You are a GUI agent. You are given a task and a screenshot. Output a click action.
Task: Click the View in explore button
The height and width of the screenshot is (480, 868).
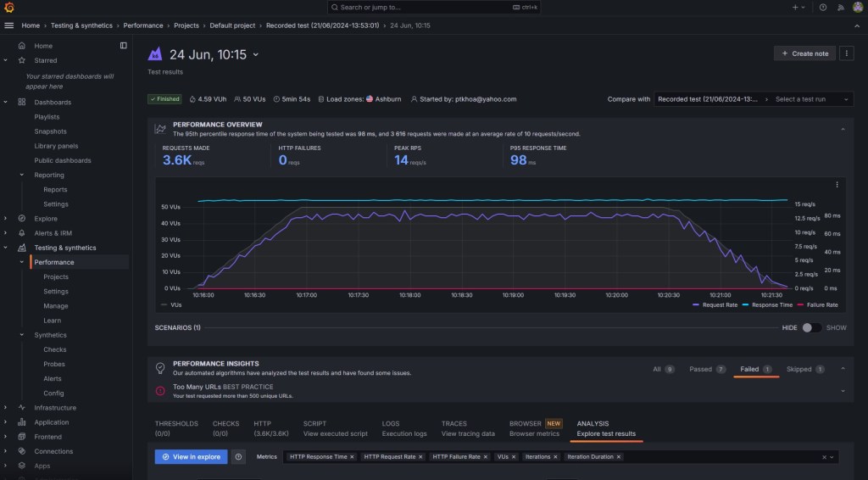point(191,457)
